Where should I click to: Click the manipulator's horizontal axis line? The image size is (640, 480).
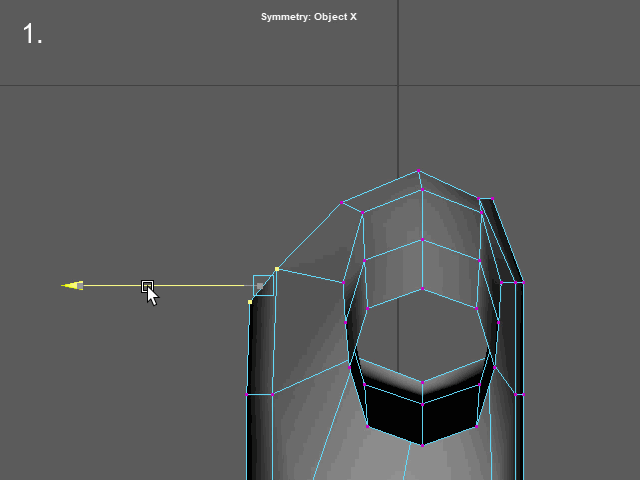click(x=200, y=286)
